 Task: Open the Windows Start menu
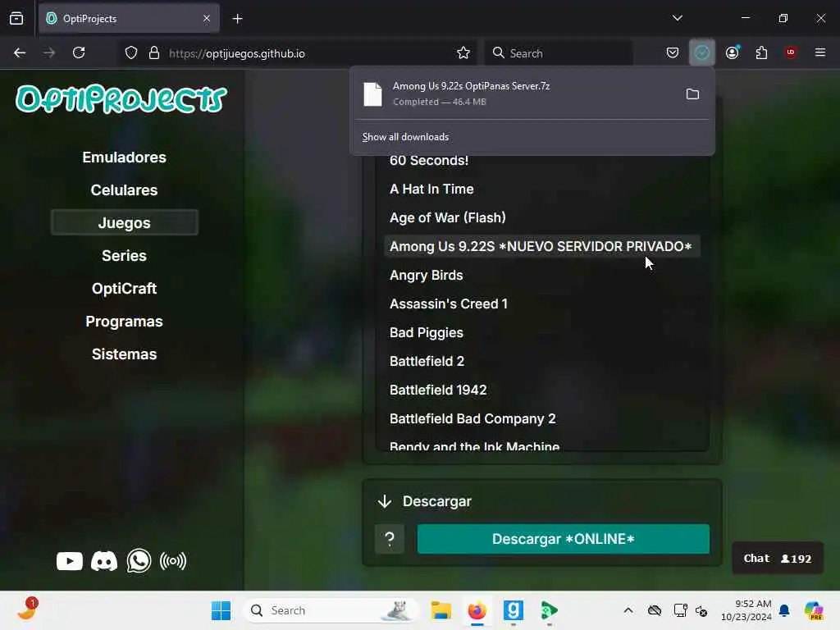221,610
